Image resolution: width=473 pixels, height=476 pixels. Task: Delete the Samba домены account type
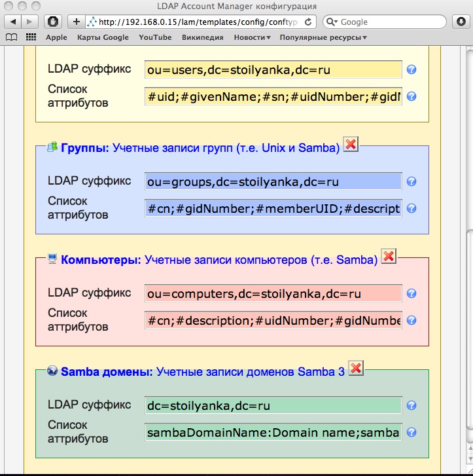356,369
